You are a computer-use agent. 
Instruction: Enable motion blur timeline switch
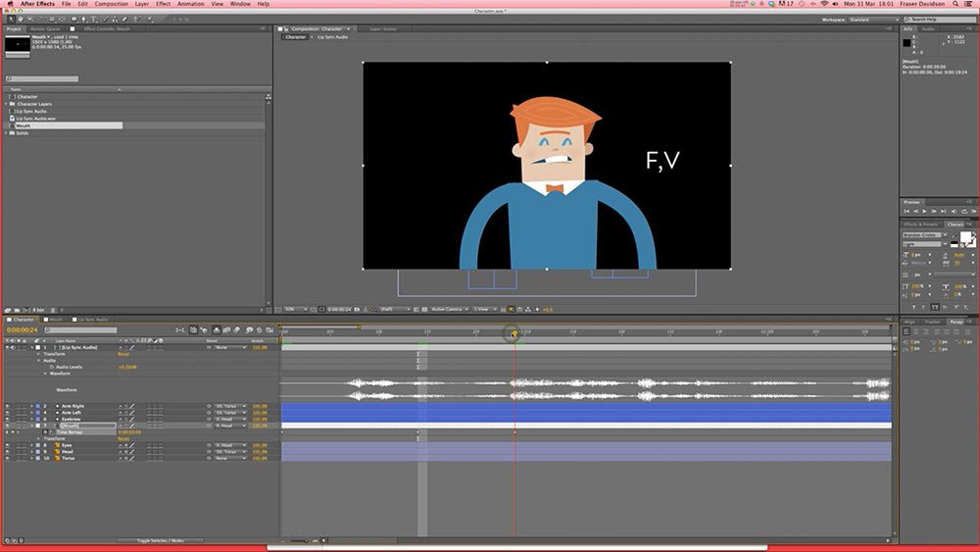coord(238,330)
